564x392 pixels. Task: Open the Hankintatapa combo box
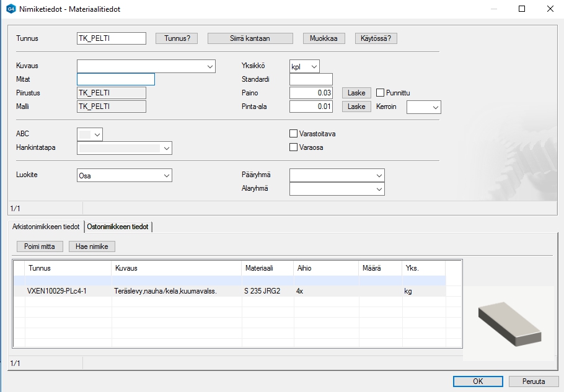coord(165,148)
